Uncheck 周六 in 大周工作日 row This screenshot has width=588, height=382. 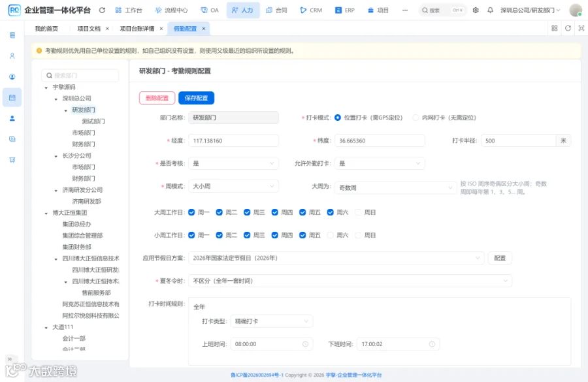(x=330, y=212)
